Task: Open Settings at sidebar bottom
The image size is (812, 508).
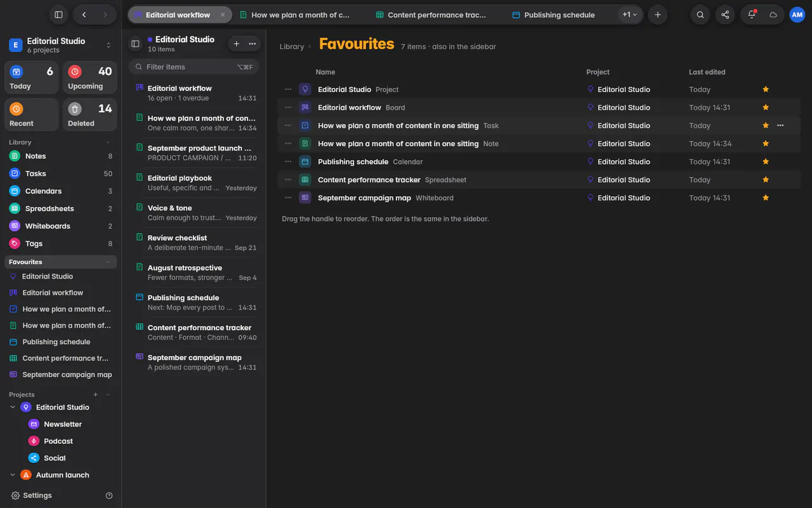Action: 31,495
